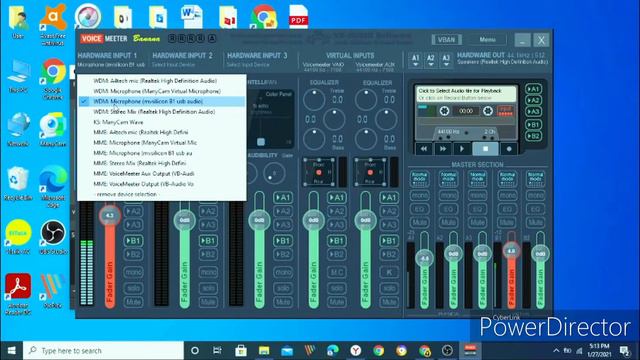Rewind the cassette recorder
The height and width of the screenshot is (360, 640).
coord(424,149)
